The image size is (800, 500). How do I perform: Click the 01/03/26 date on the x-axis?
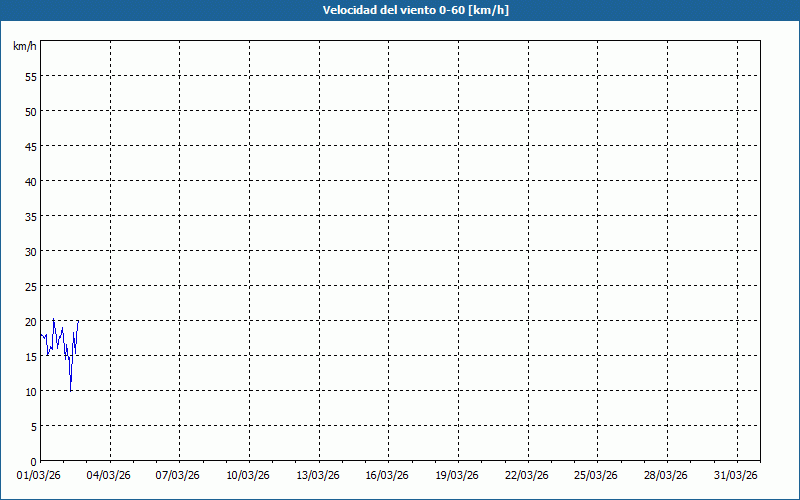pyautogui.click(x=40, y=474)
